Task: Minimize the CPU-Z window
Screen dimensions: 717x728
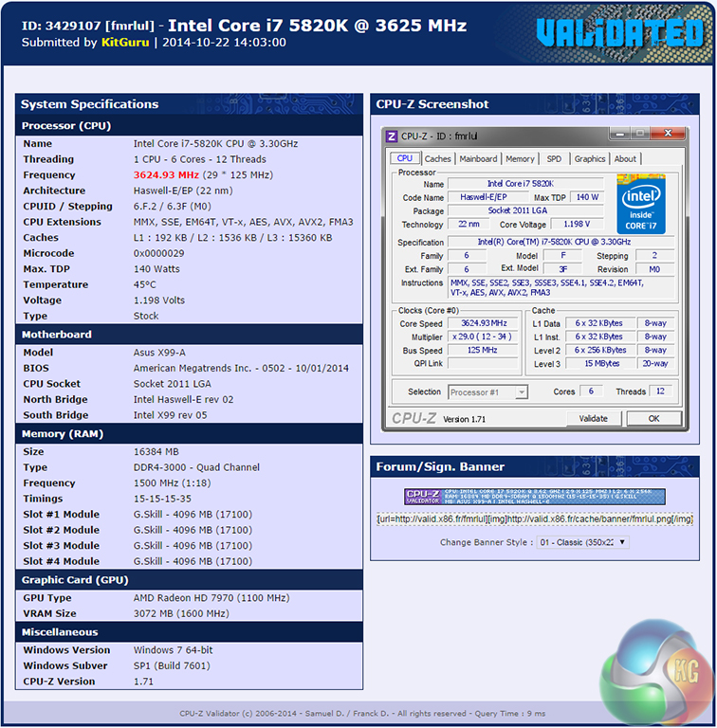Action: (620, 134)
